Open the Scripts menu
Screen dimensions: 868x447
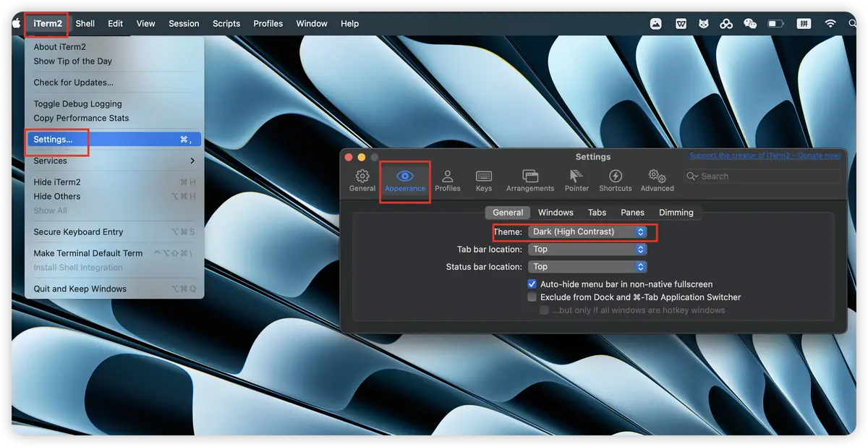coord(226,23)
